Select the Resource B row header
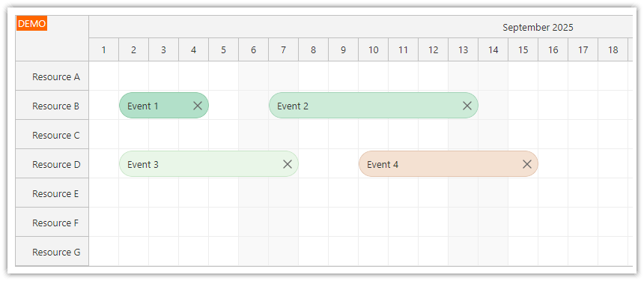This screenshot has width=644, height=281. click(x=52, y=106)
